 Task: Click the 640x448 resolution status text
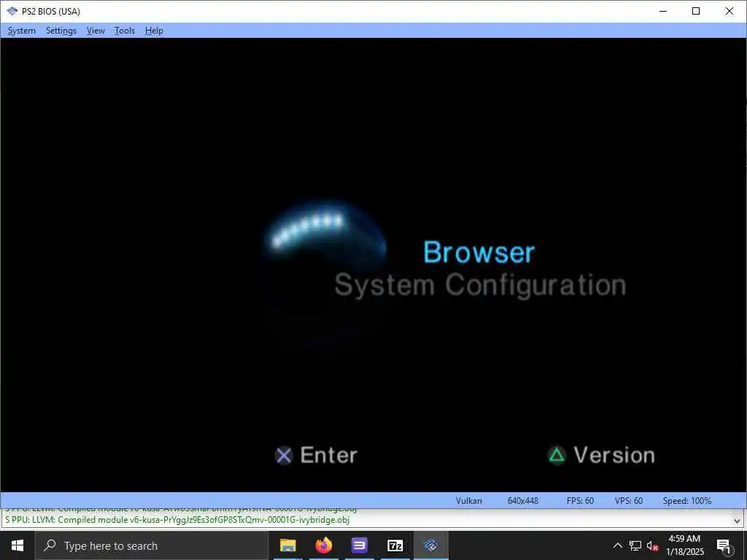(x=522, y=500)
